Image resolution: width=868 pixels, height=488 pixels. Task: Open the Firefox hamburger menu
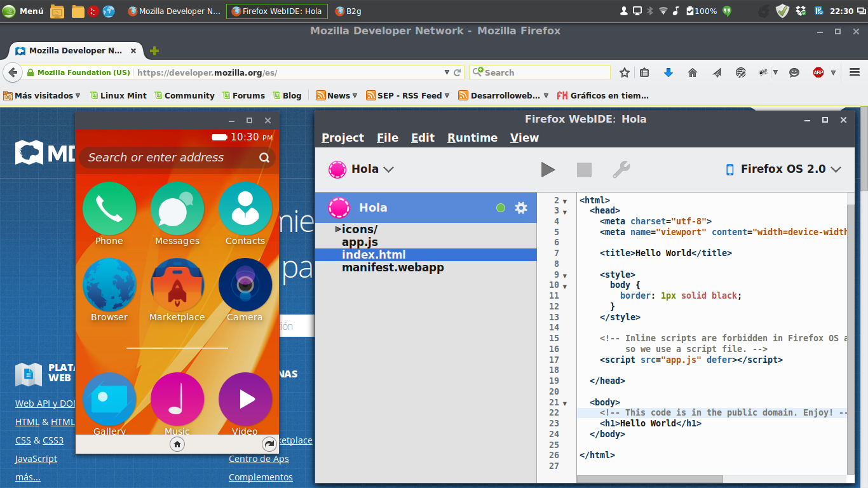pyautogui.click(x=855, y=72)
